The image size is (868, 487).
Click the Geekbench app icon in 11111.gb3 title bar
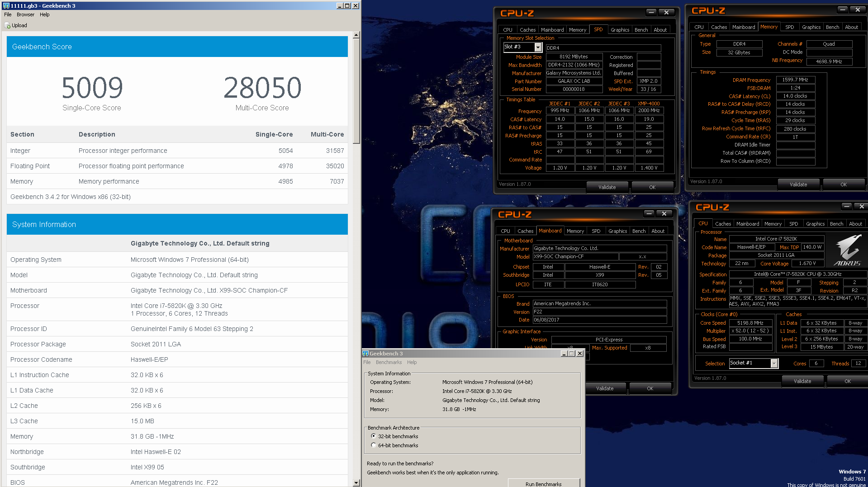tap(6, 6)
